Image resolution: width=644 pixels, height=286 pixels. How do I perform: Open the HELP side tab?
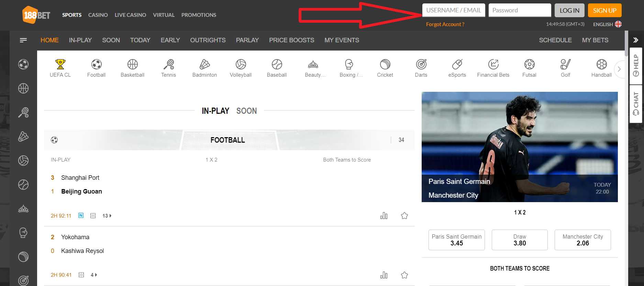(x=636, y=66)
